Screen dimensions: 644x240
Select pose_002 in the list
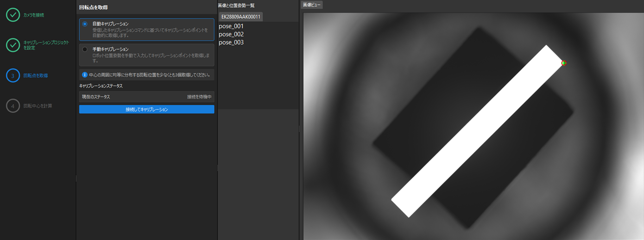(x=231, y=34)
